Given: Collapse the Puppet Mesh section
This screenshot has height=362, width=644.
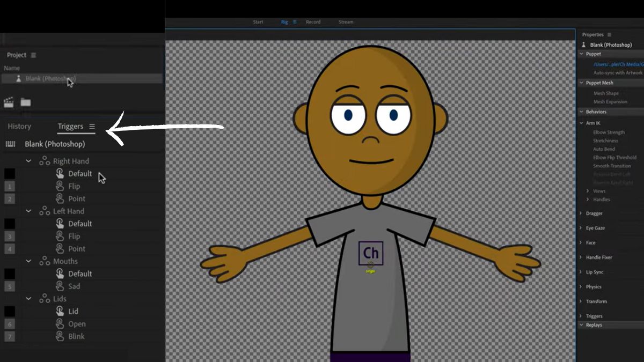Looking at the screenshot, I should [x=582, y=83].
